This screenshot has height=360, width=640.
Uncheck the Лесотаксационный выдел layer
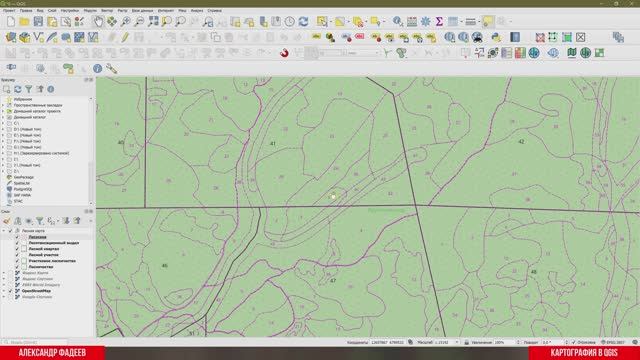(17, 243)
